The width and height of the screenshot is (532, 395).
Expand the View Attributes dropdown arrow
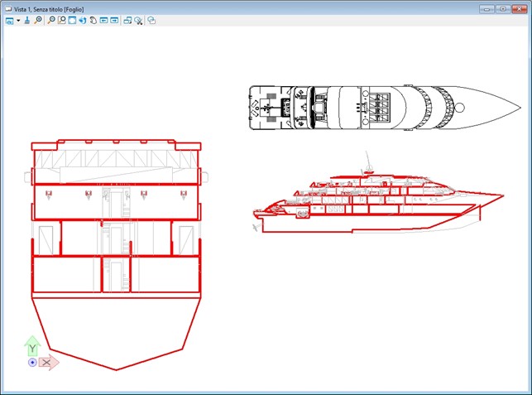tap(17, 20)
